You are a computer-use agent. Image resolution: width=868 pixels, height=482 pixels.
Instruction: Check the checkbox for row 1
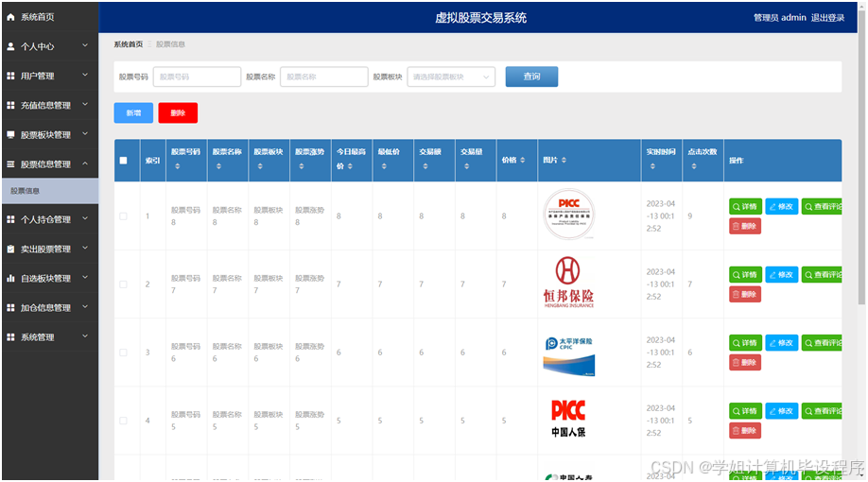124,216
